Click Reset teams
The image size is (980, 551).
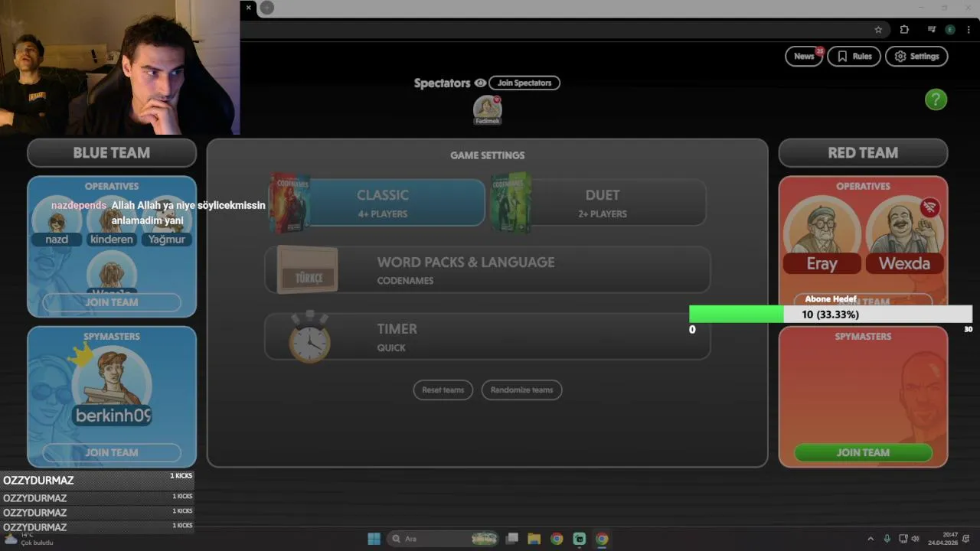click(x=443, y=390)
